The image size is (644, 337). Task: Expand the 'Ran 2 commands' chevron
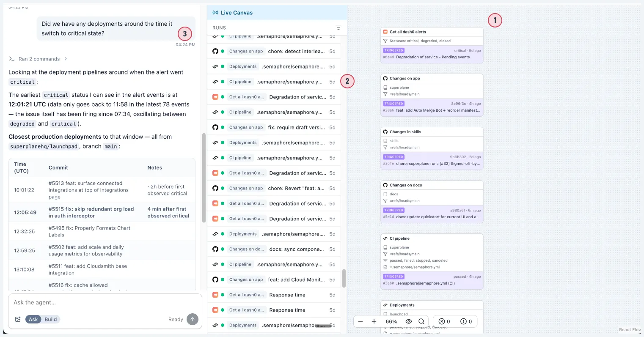tap(66, 59)
